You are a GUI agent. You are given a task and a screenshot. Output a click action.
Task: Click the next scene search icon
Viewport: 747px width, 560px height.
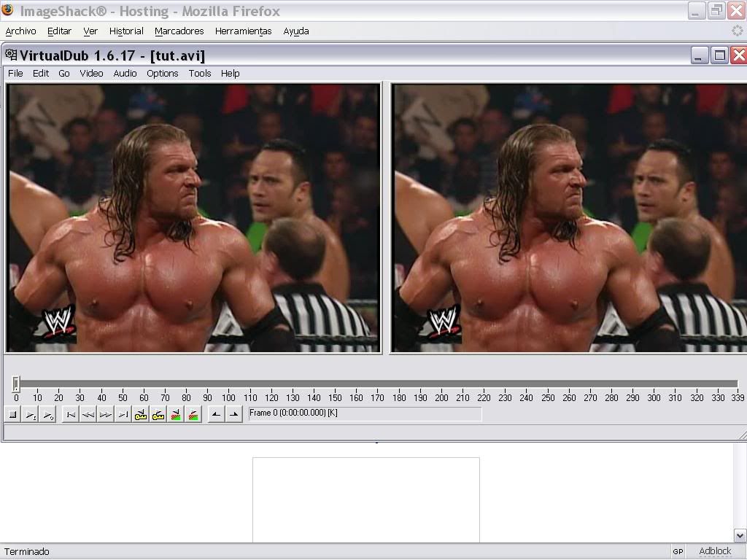pos(193,415)
